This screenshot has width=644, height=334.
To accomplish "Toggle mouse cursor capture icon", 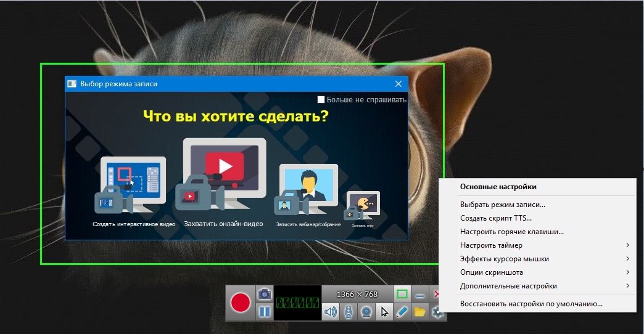I will [x=384, y=312].
